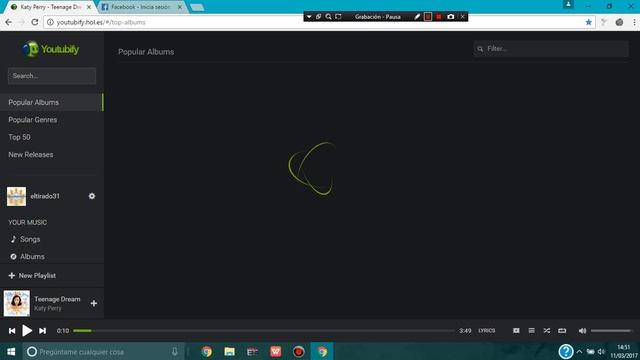The height and width of the screenshot is (360, 640).
Task: Open eltirado31 account settings gear
Action: click(x=92, y=196)
